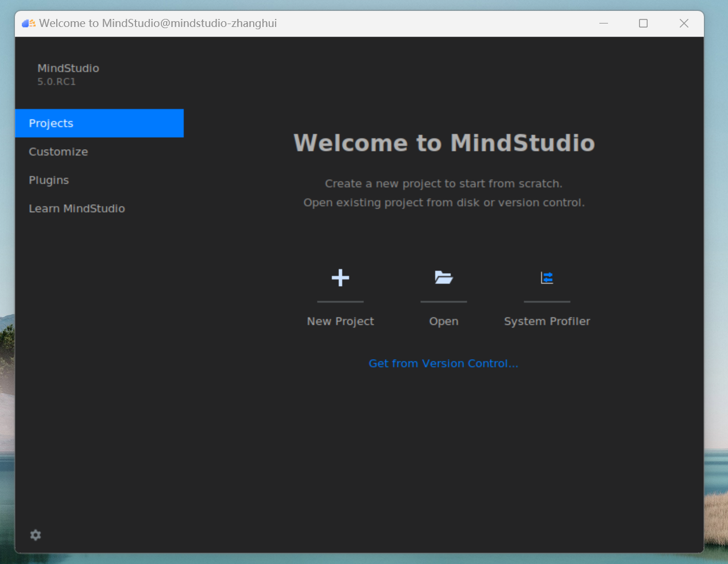728x564 pixels.
Task: Open the Plugins tab
Action: click(99, 180)
